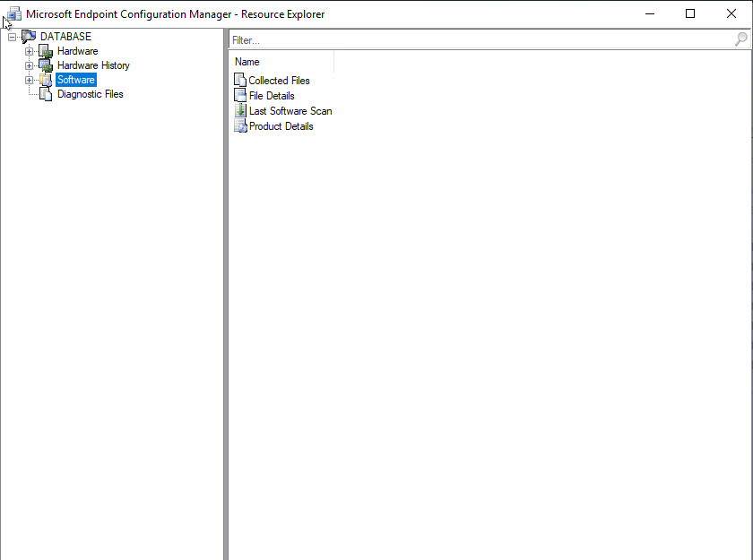Click the DATABASE tree icon
The width and height of the screenshot is (753, 560).
pos(29,37)
